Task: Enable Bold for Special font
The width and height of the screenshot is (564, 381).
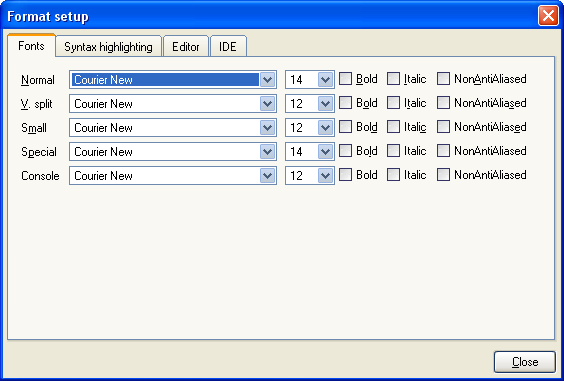Action: pyautogui.click(x=345, y=151)
